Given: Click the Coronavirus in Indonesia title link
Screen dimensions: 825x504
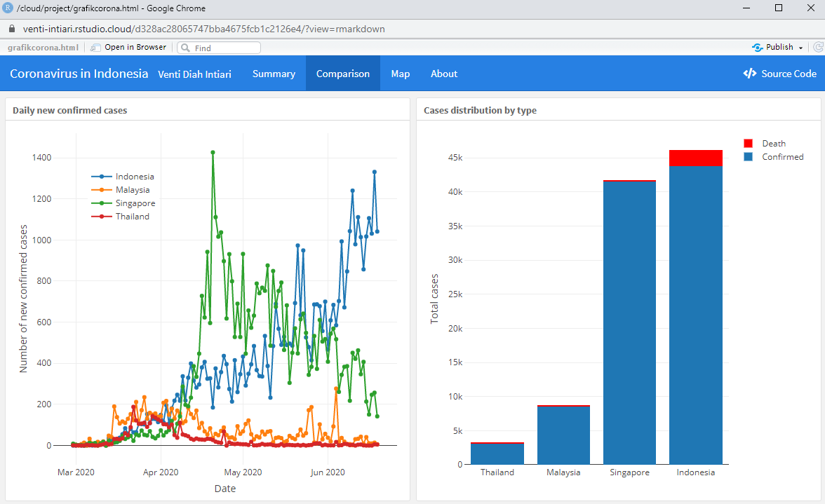Looking at the screenshot, I should pyautogui.click(x=79, y=73).
